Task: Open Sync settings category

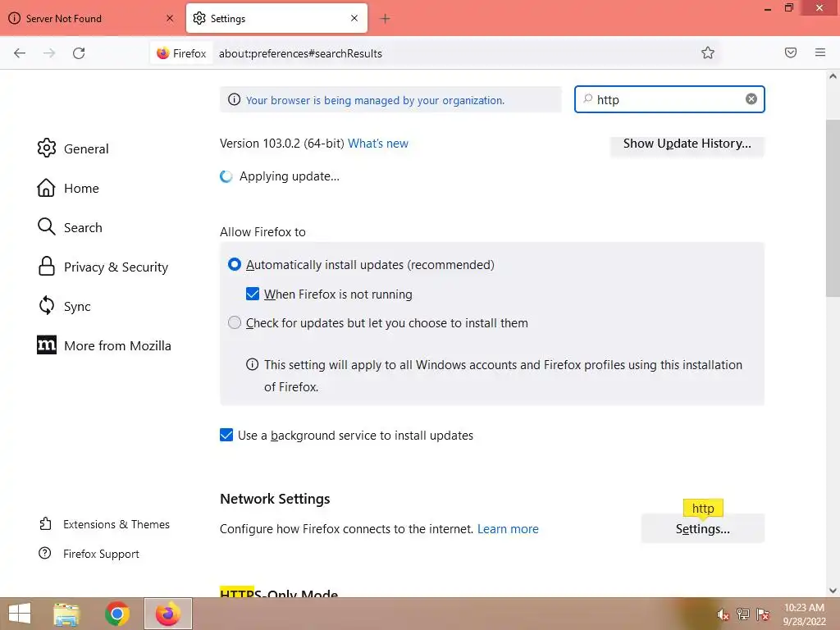Action: (x=64, y=306)
